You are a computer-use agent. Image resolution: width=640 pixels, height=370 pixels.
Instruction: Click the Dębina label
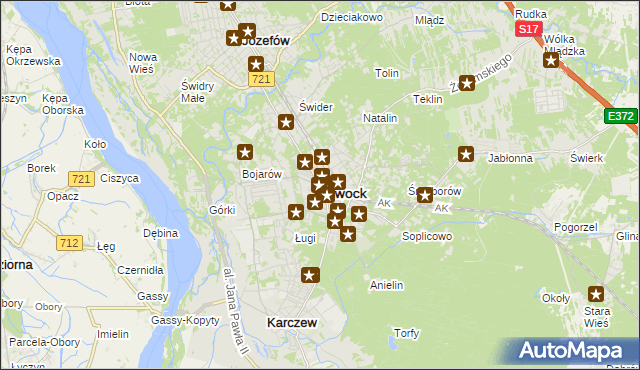160,233
